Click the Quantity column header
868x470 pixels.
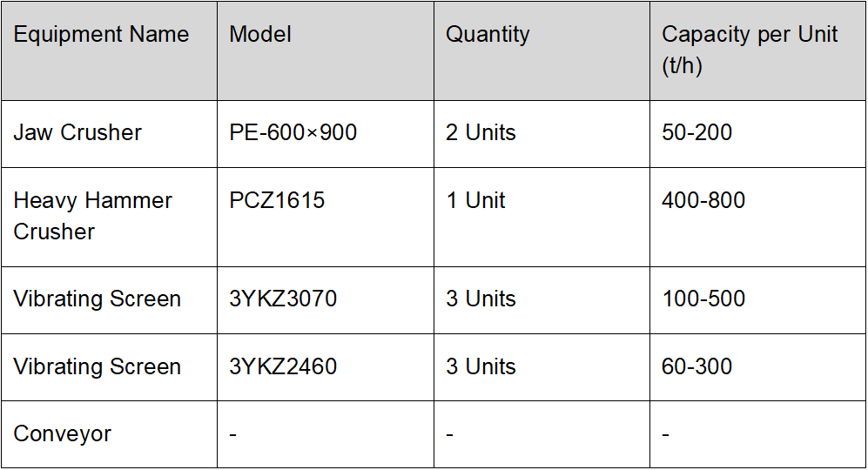pyautogui.click(x=542, y=50)
